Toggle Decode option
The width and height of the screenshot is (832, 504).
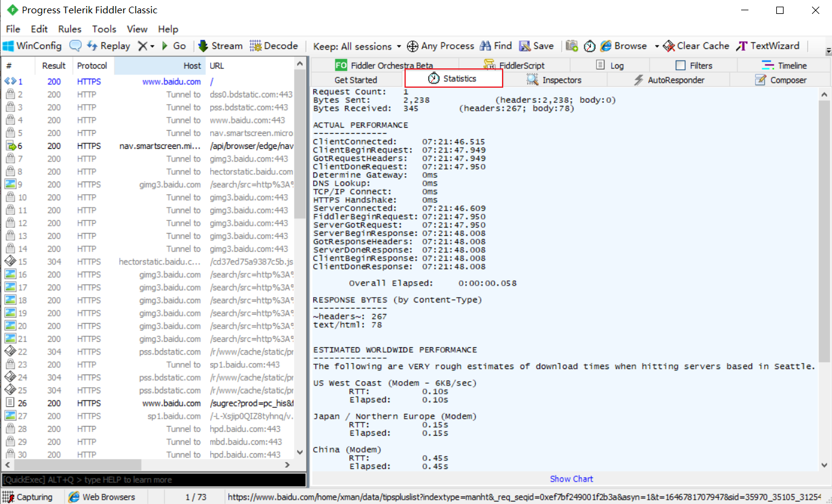pyautogui.click(x=274, y=46)
